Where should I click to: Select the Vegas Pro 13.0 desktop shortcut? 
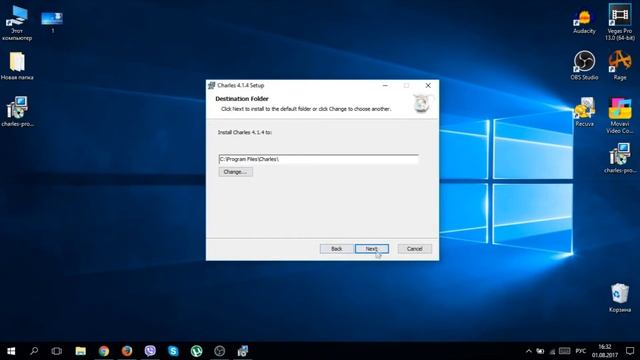click(620, 22)
